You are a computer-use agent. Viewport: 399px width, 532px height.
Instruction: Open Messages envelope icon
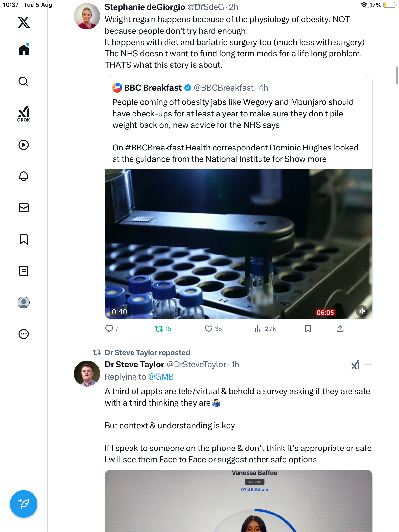click(24, 208)
